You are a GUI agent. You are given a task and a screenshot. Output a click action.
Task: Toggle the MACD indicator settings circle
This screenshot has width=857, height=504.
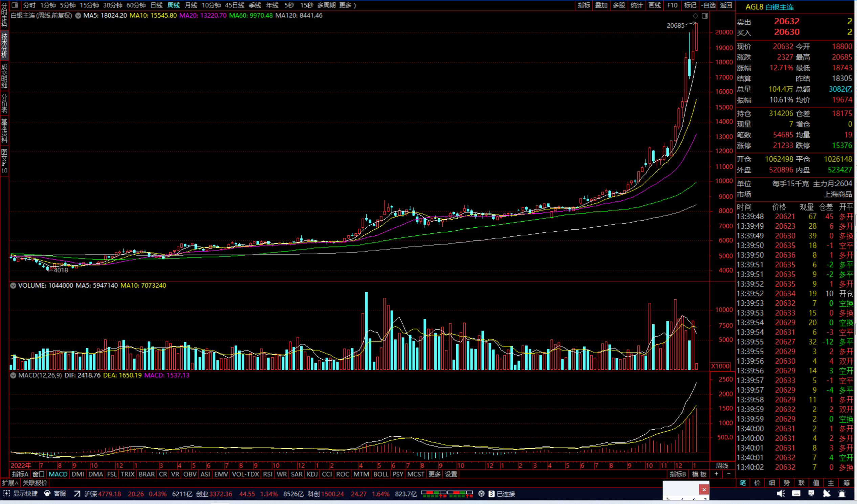[x=13, y=375]
